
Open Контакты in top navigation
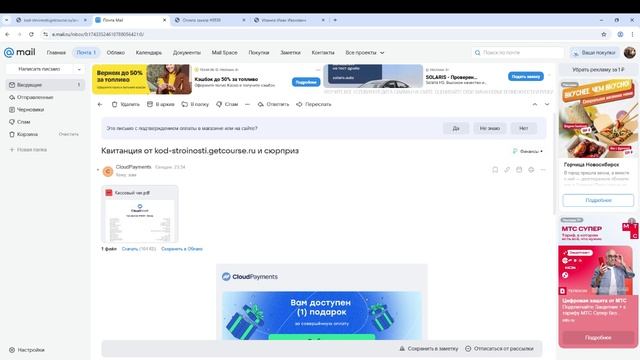tap(323, 53)
